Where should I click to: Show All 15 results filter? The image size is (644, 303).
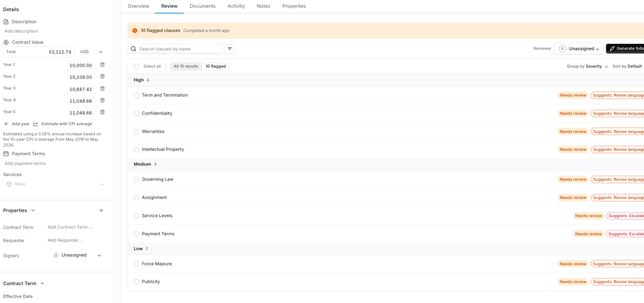[x=186, y=66]
